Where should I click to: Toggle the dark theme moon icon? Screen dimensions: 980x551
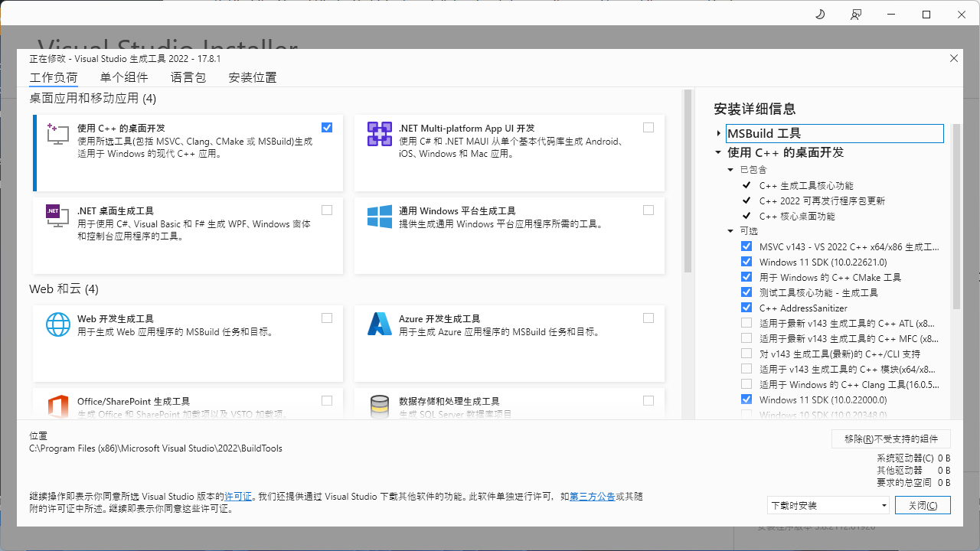click(820, 15)
